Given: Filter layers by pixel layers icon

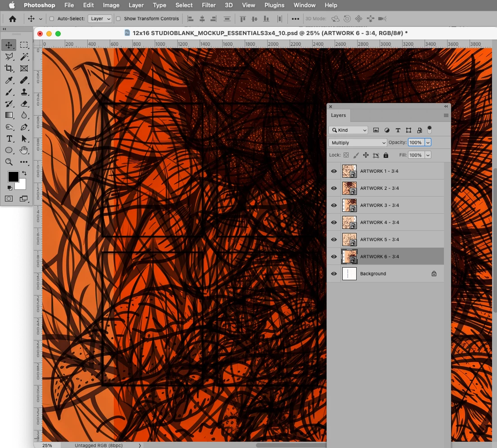Looking at the screenshot, I should pyautogui.click(x=376, y=130).
